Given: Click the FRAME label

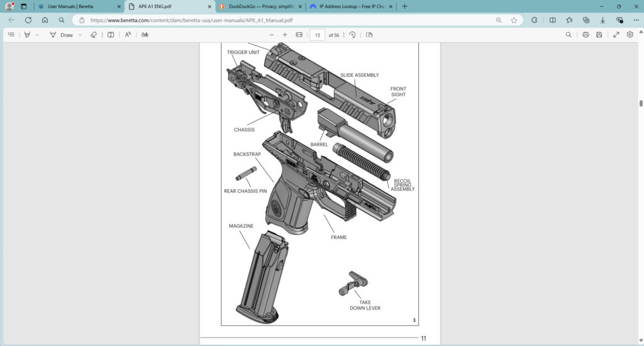Looking at the screenshot, I should pyautogui.click(x=339, y=237).
